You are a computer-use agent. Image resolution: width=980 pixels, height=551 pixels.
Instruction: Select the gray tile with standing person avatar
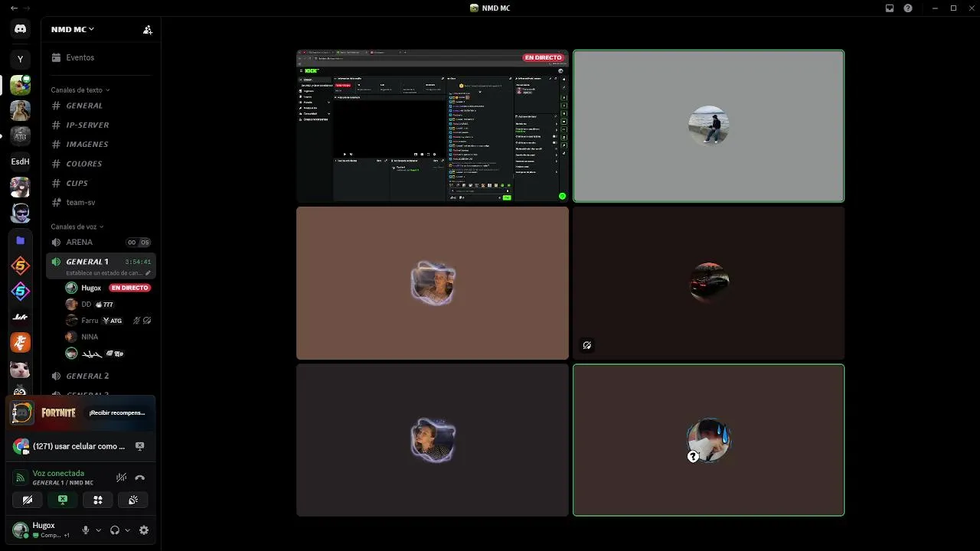[709, 126]
